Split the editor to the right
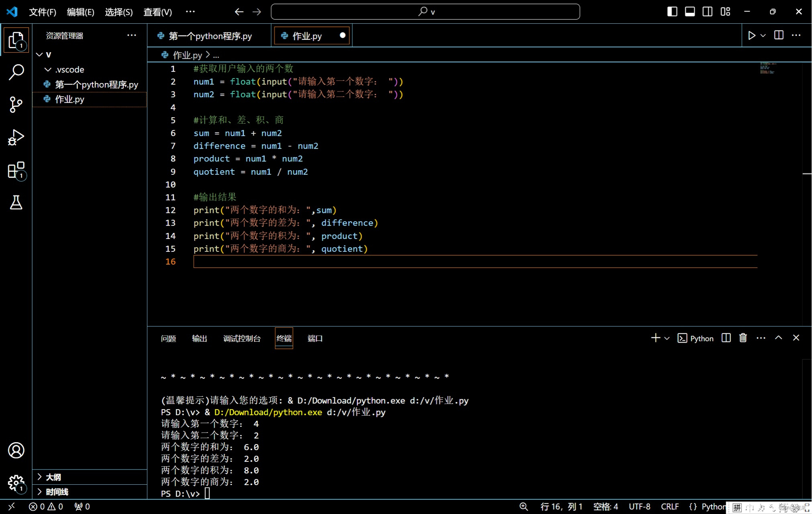 click(779, 35)
